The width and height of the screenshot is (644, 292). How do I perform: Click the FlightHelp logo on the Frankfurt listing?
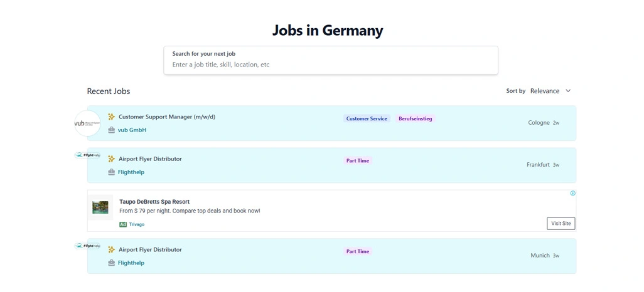click(87, 155)
